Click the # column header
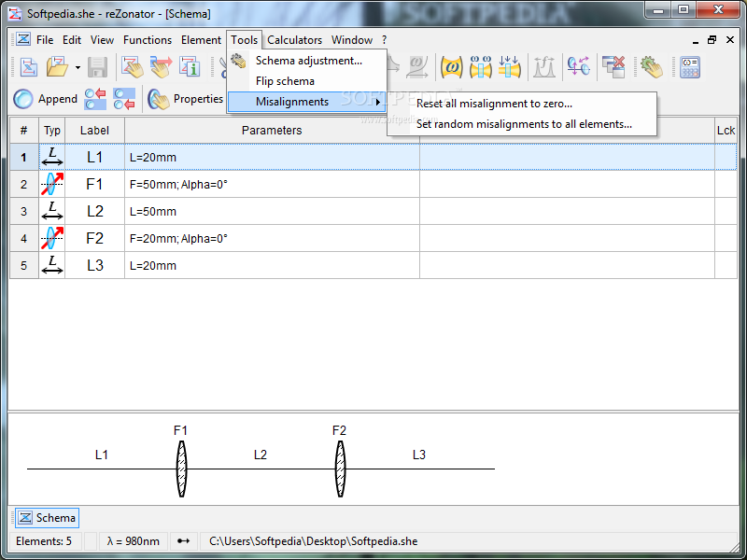The image size is (747, 560). pyautogui.click(x=24, y=131)
